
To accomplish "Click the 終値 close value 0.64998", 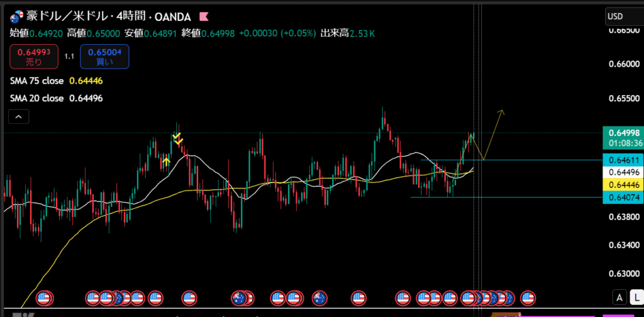I will tap(218, 34).
